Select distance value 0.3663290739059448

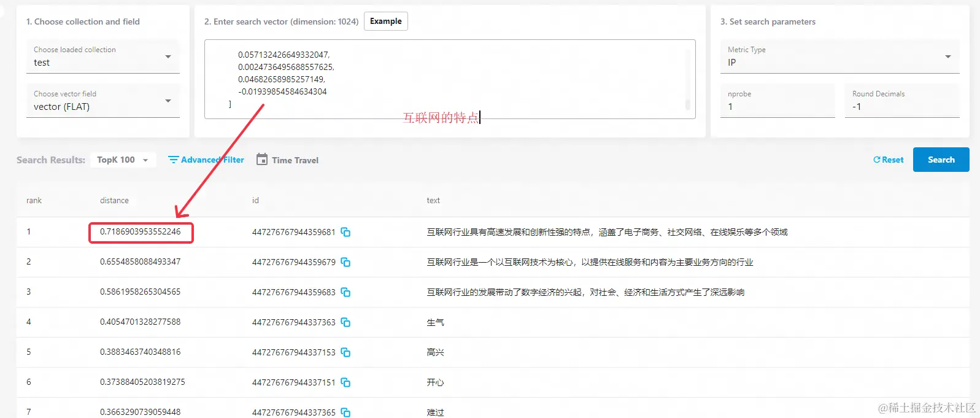(141, 412)
